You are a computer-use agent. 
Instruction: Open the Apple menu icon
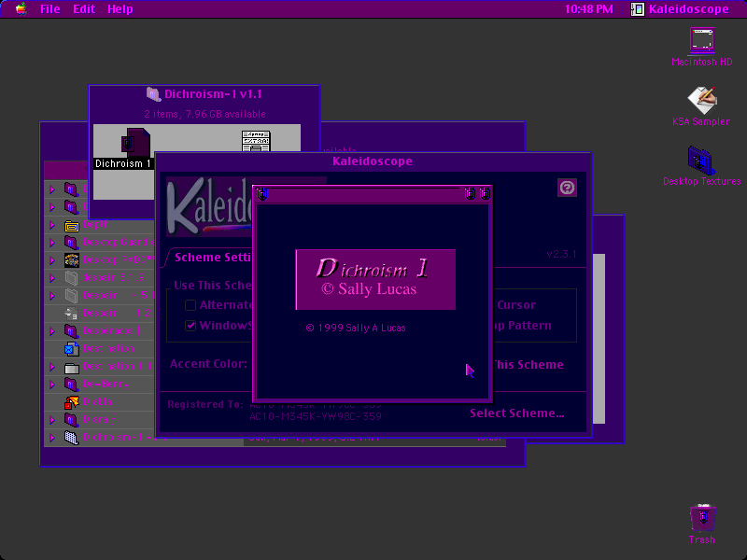[x=21, y=8]
